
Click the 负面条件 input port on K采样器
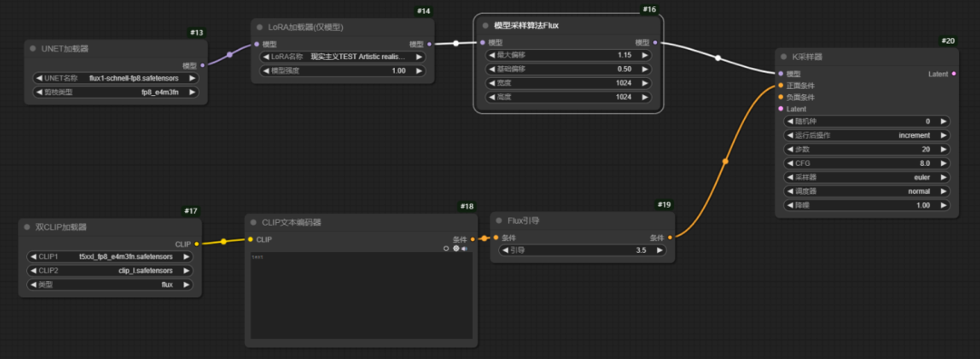(x=780, y=97)
